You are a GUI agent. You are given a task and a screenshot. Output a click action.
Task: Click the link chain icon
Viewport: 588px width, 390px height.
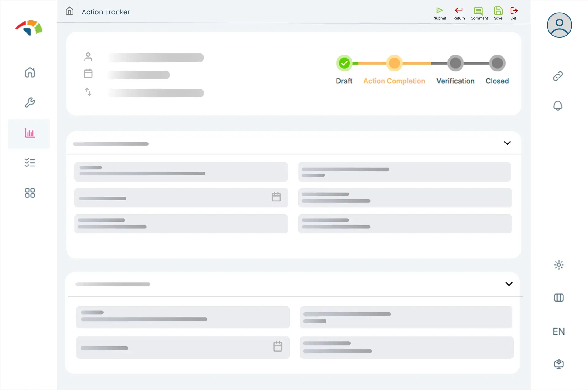click(x=558, y=76)
